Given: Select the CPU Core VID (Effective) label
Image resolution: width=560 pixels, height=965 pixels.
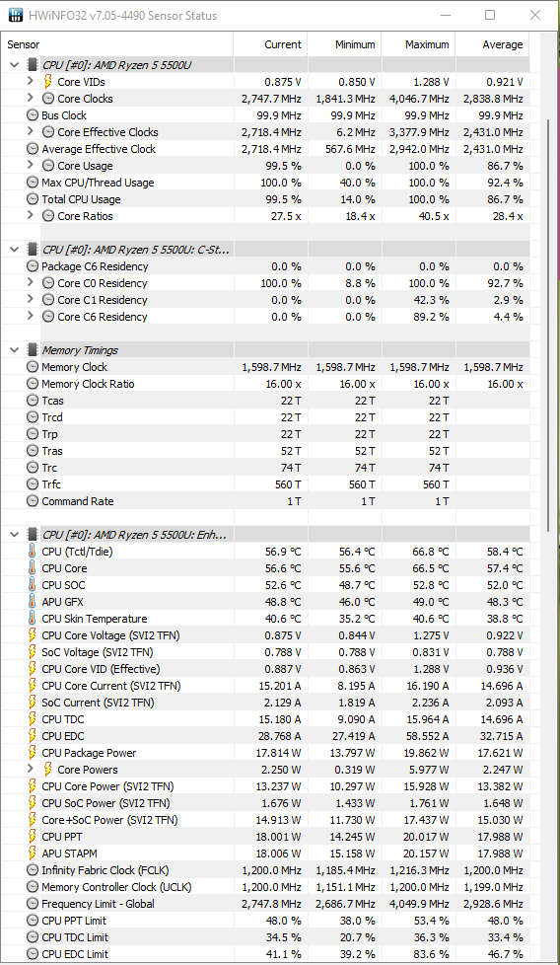Looking at the screenshot, I should click(x=101, y=668).
